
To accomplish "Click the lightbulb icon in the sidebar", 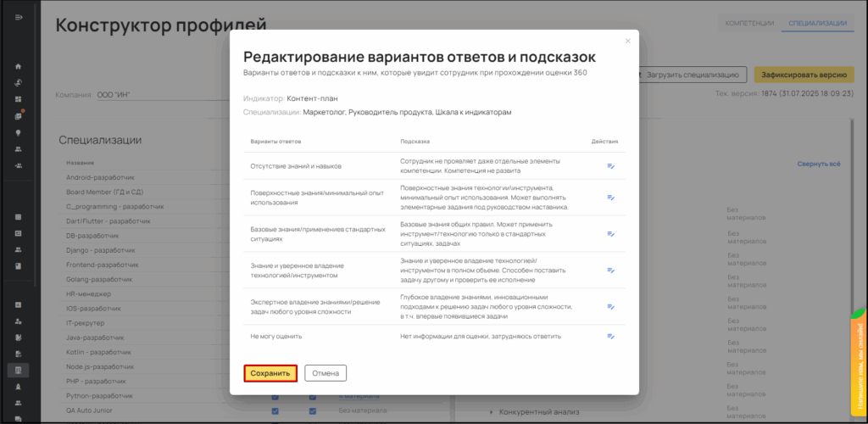I will [x=18, y=132].
